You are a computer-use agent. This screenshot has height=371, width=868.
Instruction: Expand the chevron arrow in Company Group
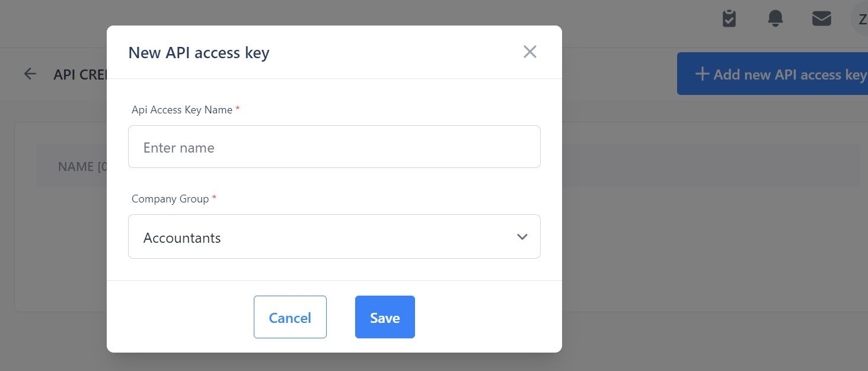522,237
